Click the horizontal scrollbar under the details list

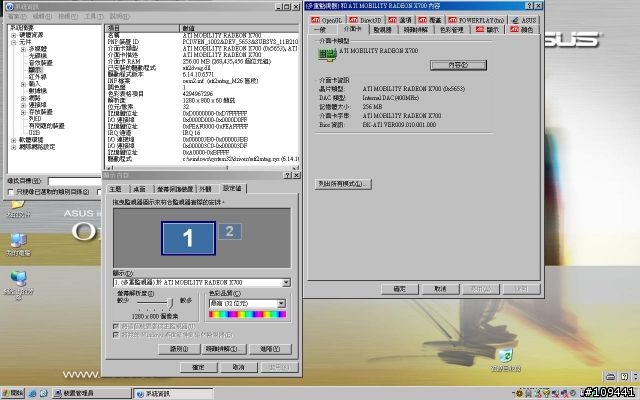pos(203,167)
